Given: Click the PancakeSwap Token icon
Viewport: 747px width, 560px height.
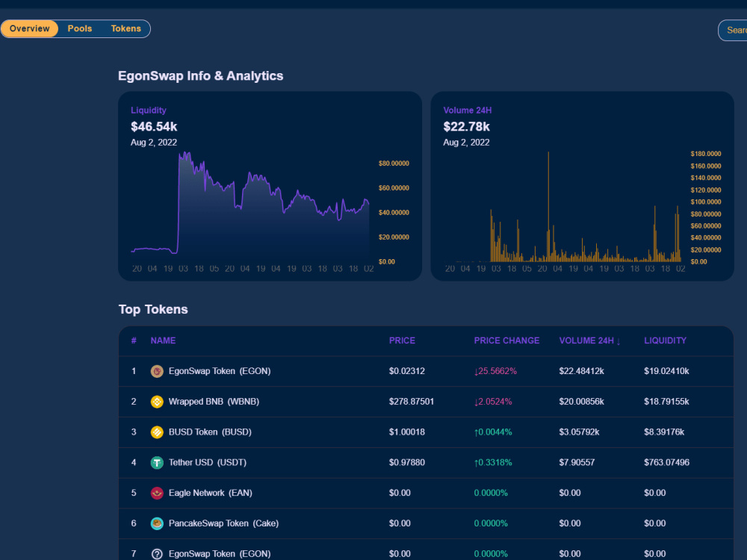Looking at the screenshot, I should coord(157,524).
